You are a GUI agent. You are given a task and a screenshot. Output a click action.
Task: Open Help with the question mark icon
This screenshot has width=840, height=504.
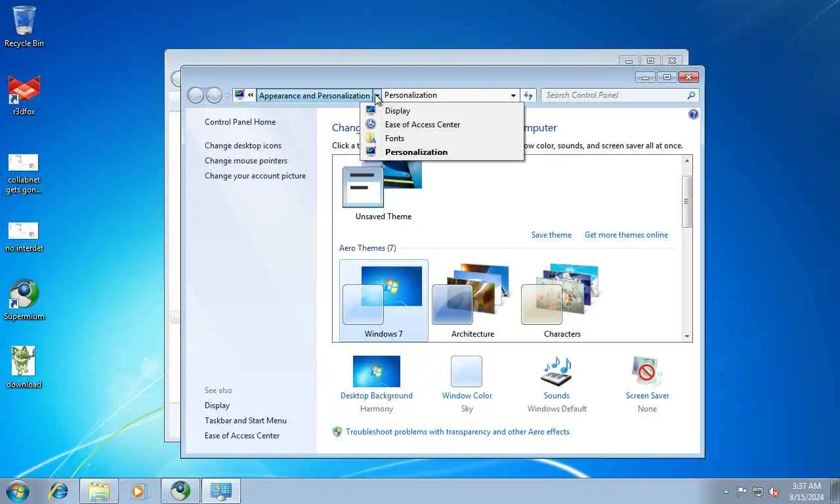point(694,114)
